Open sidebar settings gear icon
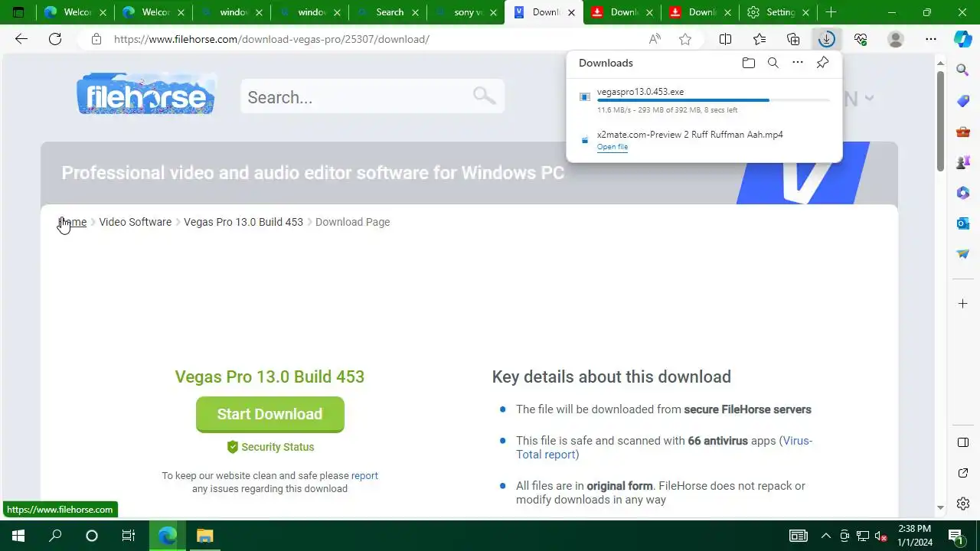 point(963,504)
